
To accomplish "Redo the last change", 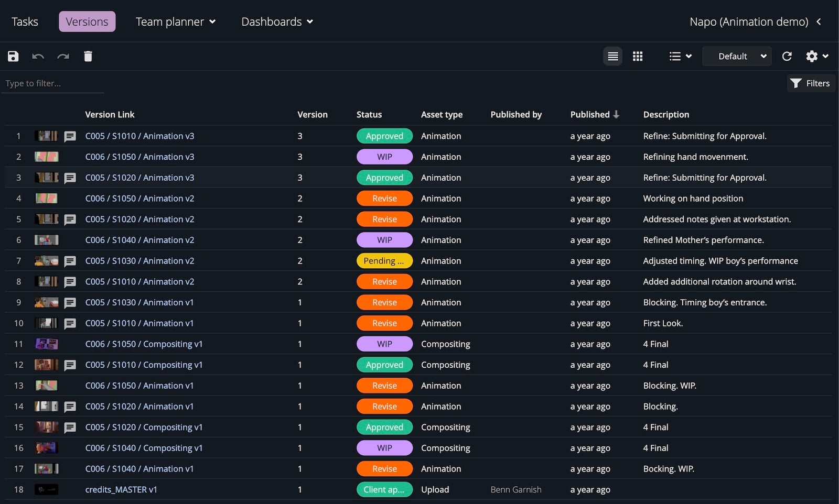I will coord(62,56).
